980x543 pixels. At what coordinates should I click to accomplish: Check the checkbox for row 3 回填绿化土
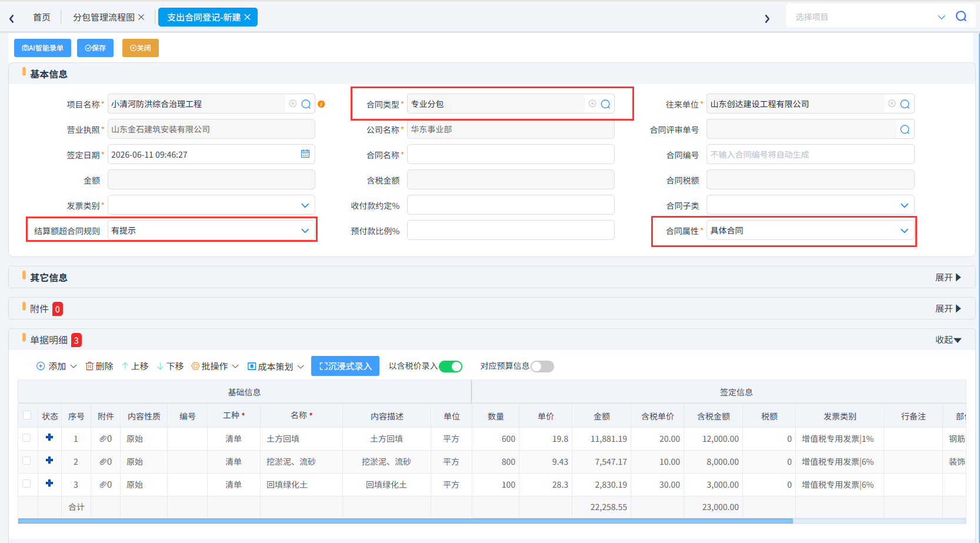pos(26,484)
